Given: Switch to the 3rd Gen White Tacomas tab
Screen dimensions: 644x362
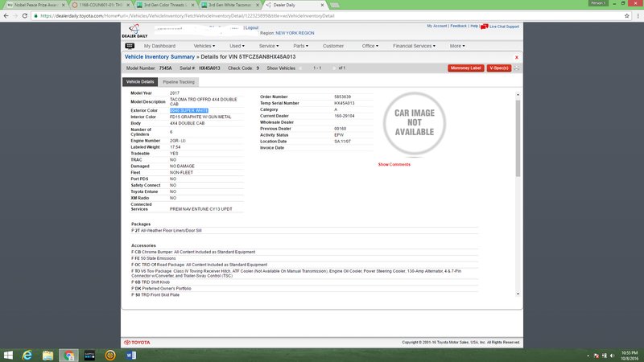Looking at the screenshot, I should pyautogui.click(x=229, y=5).
